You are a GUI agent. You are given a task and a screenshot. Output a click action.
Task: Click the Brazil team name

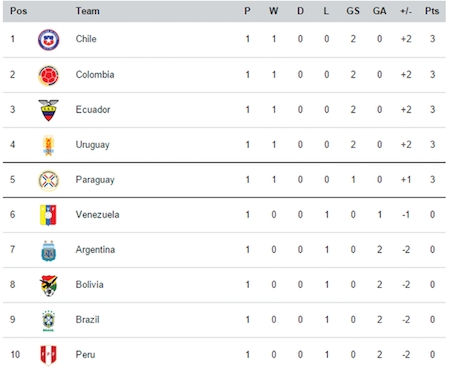[87, 320]
